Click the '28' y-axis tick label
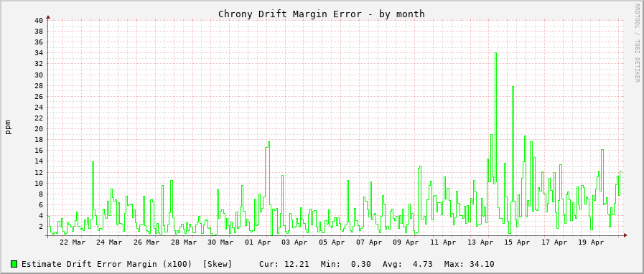This screenshot has height=274, width=644. click(x=39, y=85)
